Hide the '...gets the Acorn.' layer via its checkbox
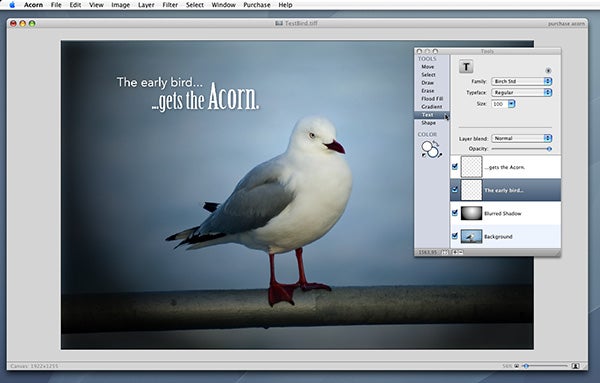The height and width of the screenshot is (383, 600). click(455, 166)
